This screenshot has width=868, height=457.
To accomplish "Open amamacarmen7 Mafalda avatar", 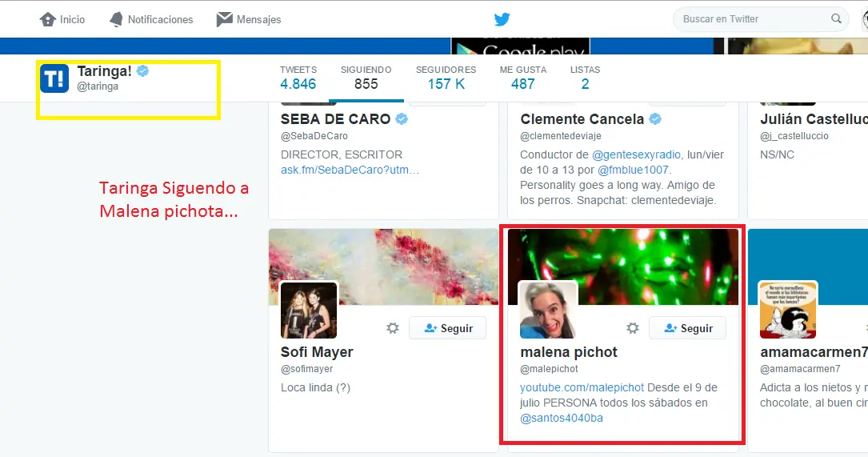I will [x=788, y=311].
